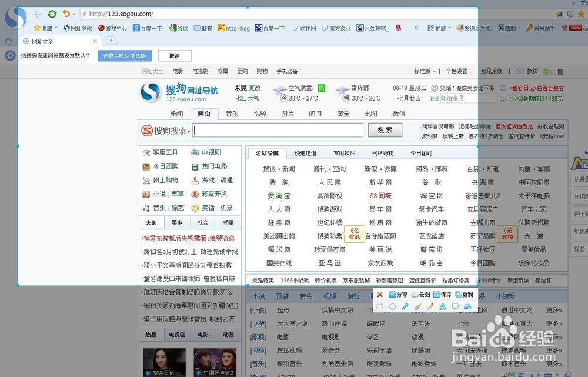Open 网址导航 bookmark
Viewport: 588px width, 377px height.
click(x=78, y=28)
